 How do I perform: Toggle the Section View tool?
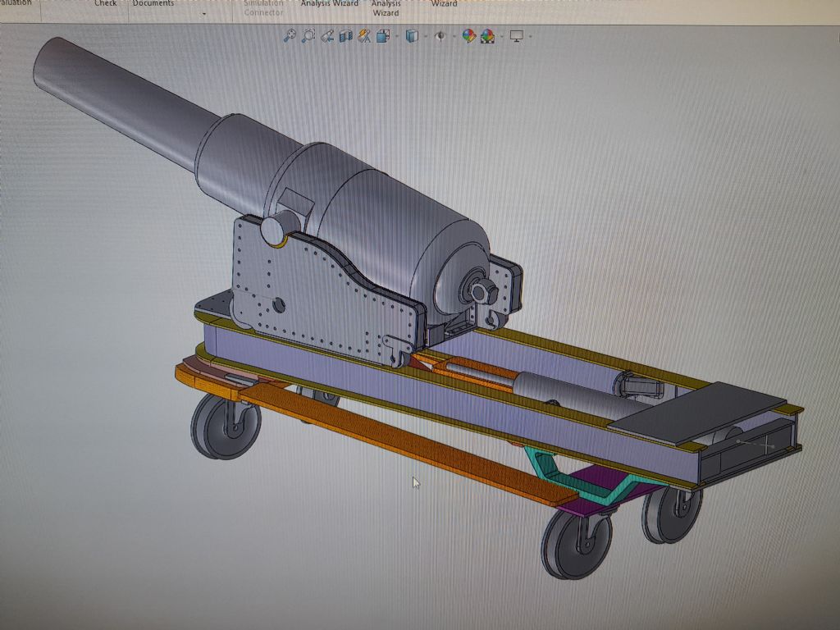click(x=346, y=36)
